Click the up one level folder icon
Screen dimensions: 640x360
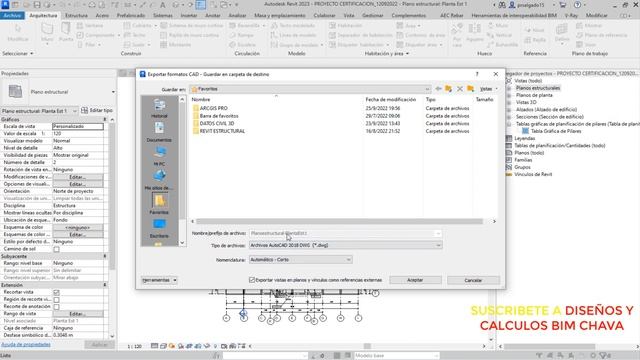[449, 89]
